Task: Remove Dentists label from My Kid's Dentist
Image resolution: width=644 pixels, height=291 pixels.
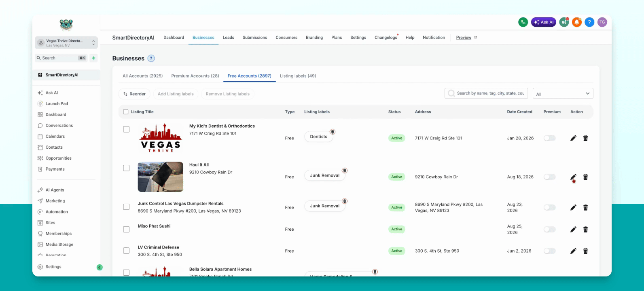Action: click(x=333, y=132)
